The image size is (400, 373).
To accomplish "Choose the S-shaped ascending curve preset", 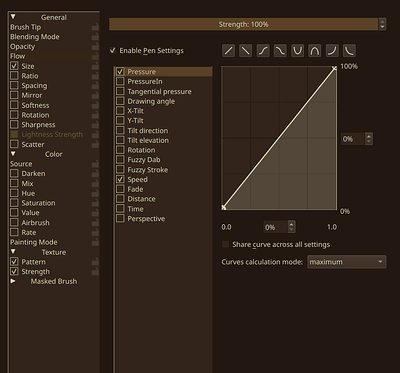I will coord(263,51).
